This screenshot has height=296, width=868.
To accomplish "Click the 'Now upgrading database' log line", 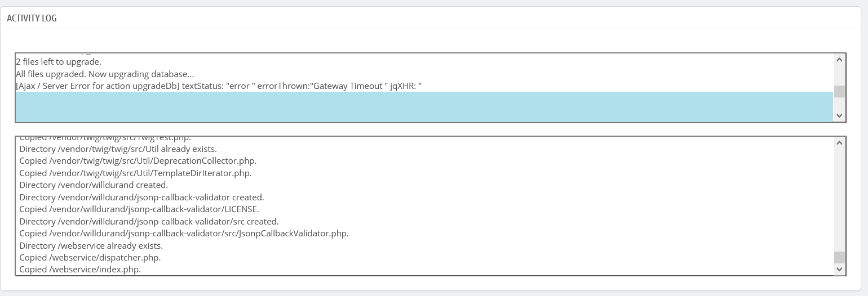I will pyautogui.click(x=105, y=74).
